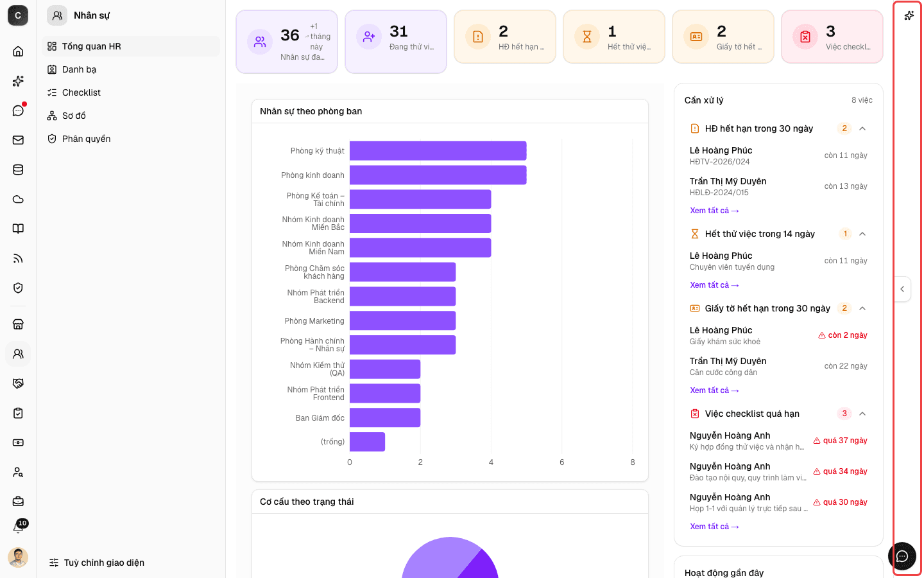Collapse the Việc checklist quá hạn section
Screen dimensions: 924x578
862,414
